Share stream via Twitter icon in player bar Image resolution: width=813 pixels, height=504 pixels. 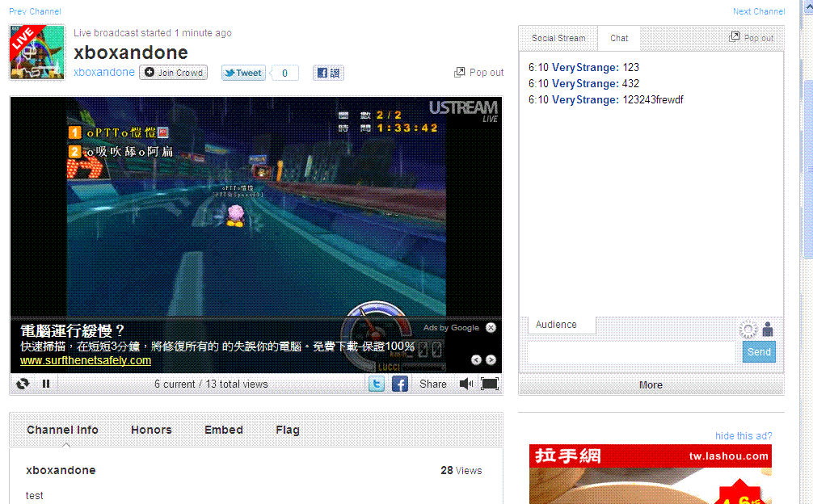(377, 384)
